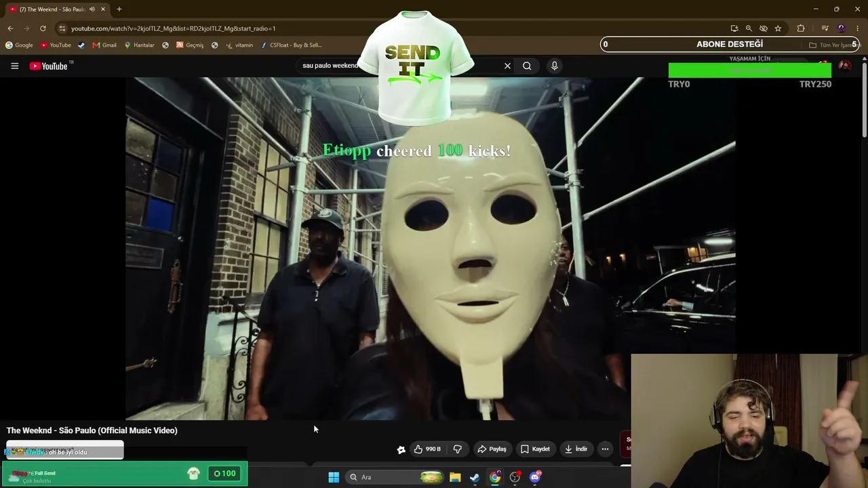Click the remix icon left of like button

401,449
